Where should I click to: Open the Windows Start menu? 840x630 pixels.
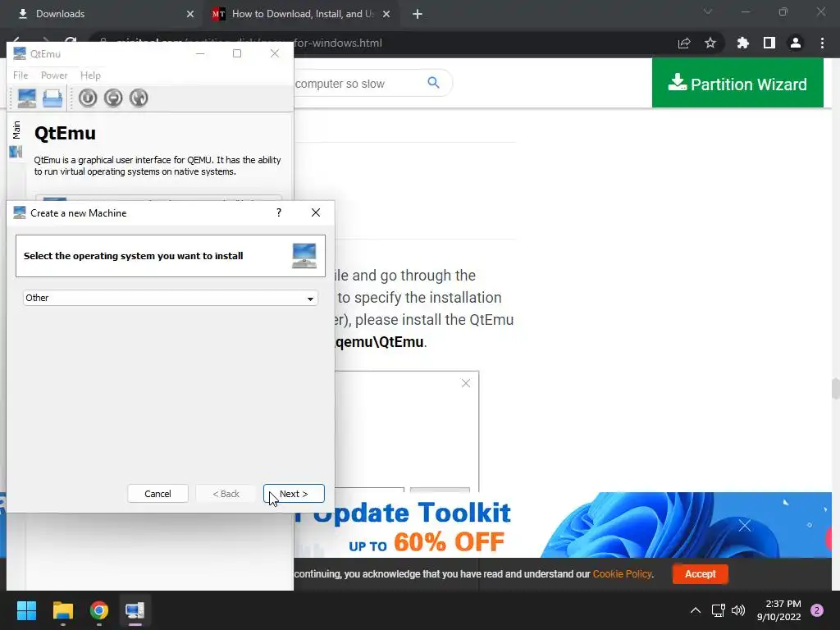[26, 610]
